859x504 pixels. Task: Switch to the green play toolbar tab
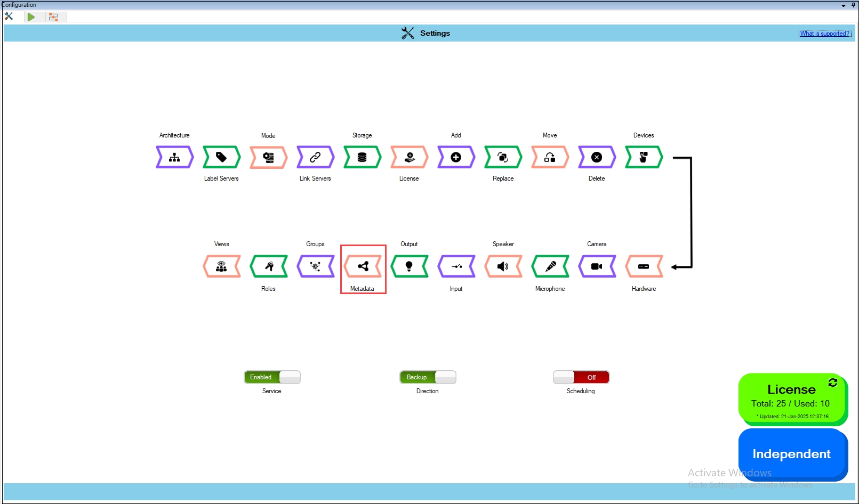[x=31, y=17]
